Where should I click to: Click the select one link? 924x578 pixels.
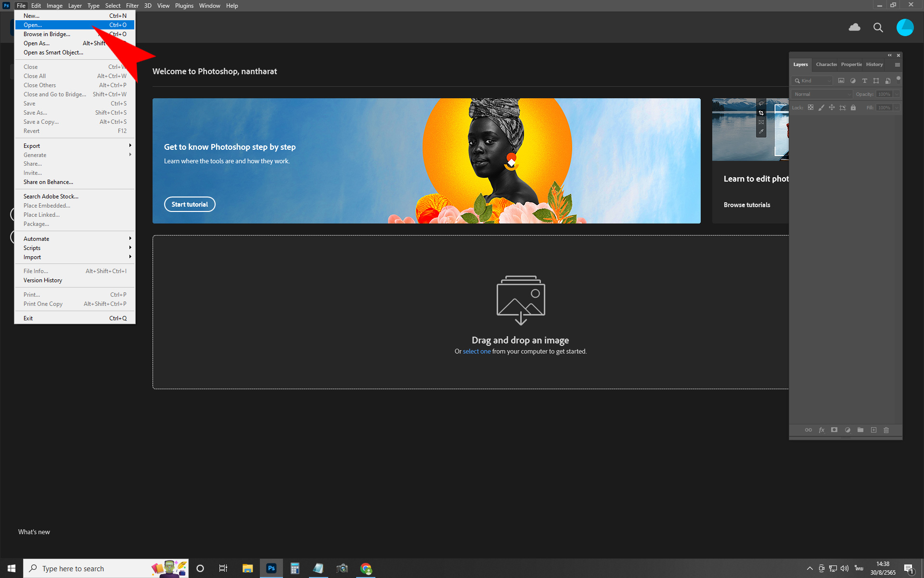click(x=476, y=352)
